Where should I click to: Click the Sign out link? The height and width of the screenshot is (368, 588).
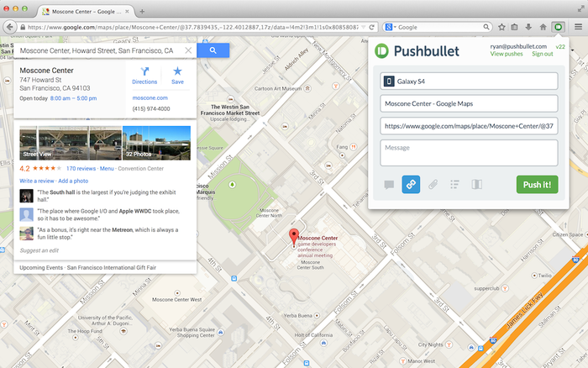[543, 54]
